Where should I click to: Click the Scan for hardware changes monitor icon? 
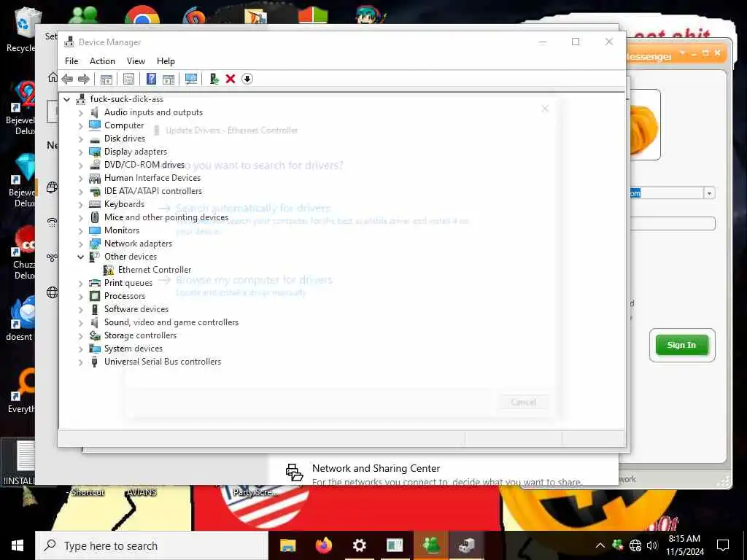pyautogui.click(x=191, y=79)
